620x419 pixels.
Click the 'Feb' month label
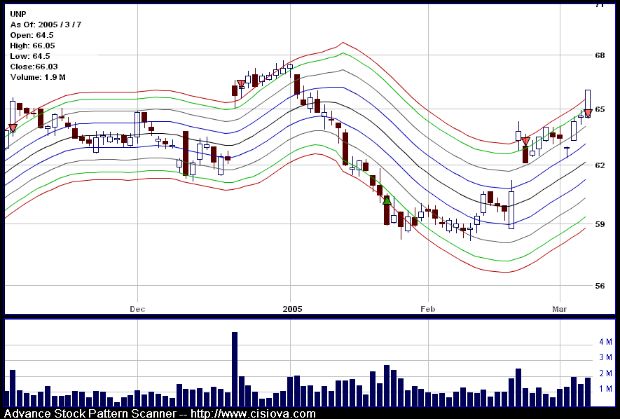coord(428,309)
